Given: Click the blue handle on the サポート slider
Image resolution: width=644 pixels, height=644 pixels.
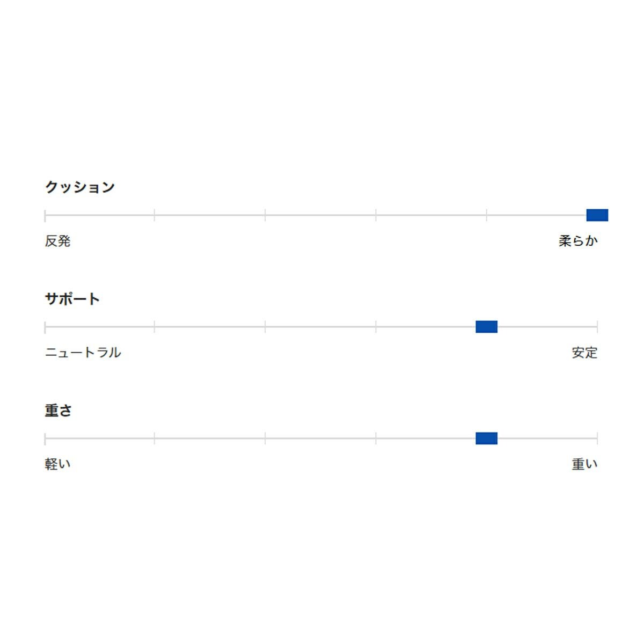Looking at the screenshot, I should point(486,327).
